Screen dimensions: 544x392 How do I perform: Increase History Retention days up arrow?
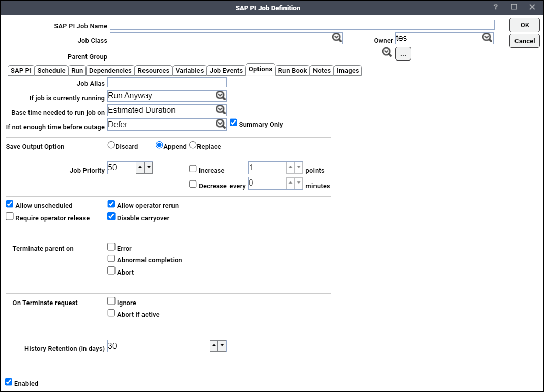(x=214, y=346)
